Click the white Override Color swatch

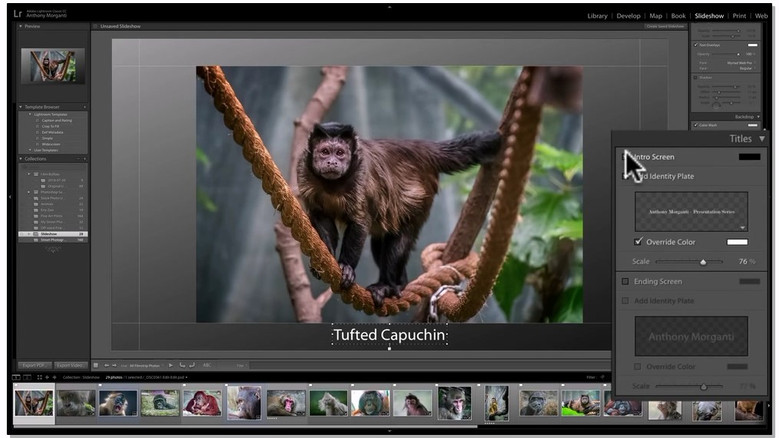[x=737, y=242]
